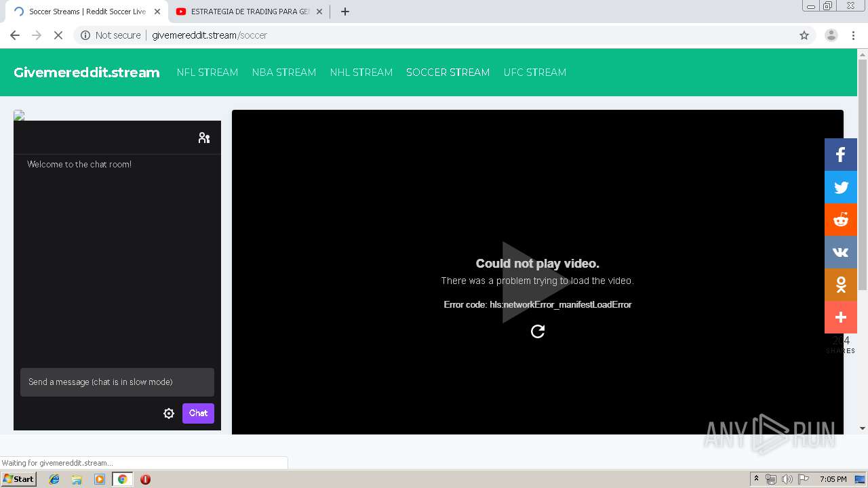
Task: Focus the Send a message field
Action: click(x=117, y=382)
